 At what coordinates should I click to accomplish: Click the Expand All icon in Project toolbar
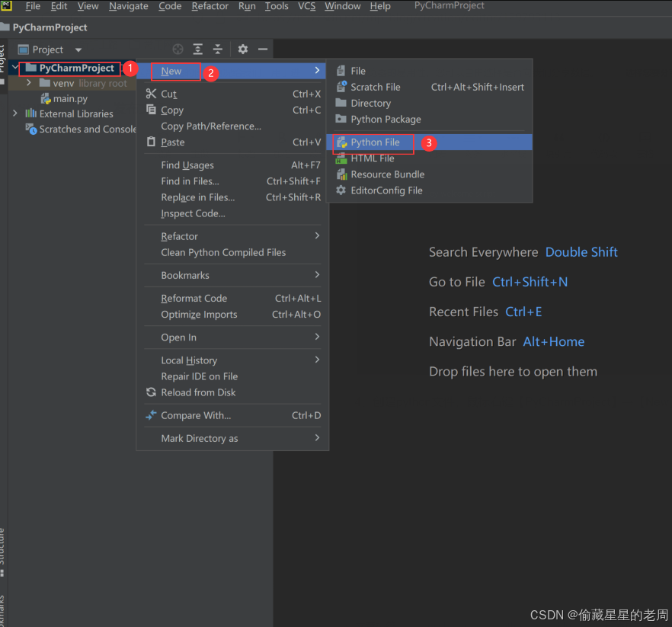[197, 50]
